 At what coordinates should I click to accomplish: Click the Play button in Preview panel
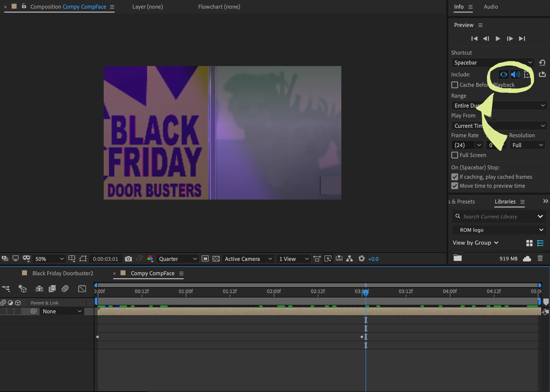[498, 39]
